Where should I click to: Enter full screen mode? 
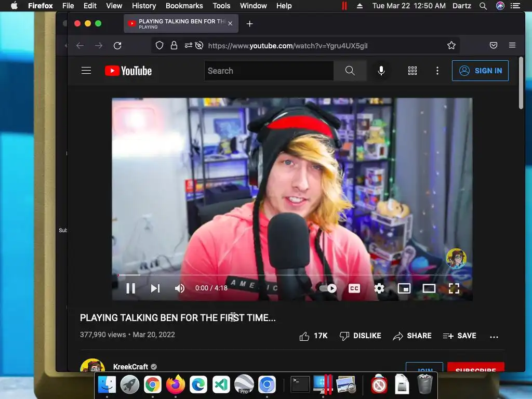point(454,288)
